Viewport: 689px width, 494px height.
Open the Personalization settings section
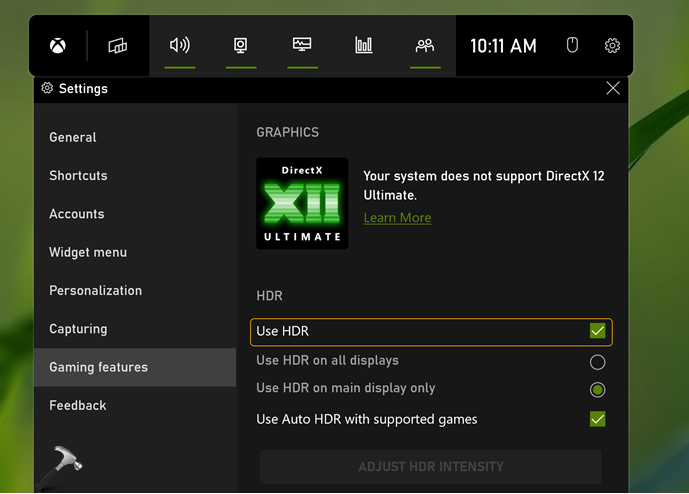[95, 290]
